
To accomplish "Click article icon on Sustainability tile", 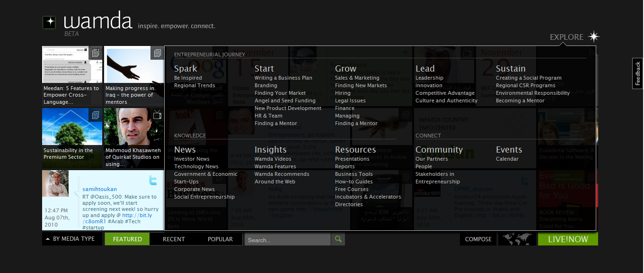I will (x=96, y=115).
